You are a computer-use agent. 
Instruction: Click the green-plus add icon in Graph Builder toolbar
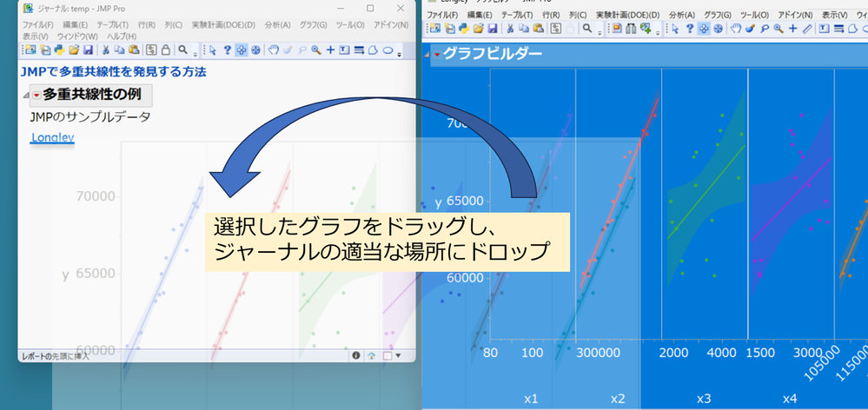tap(646, 29)
